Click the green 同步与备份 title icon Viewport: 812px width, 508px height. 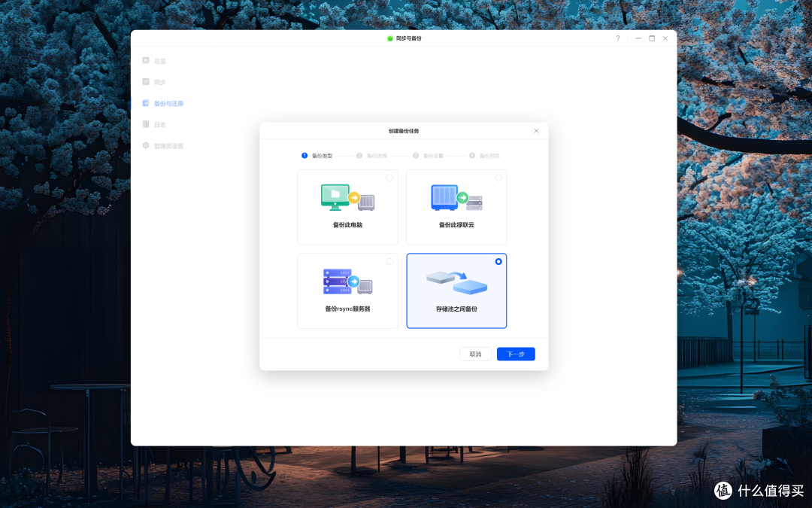click(x=390, y=38)
